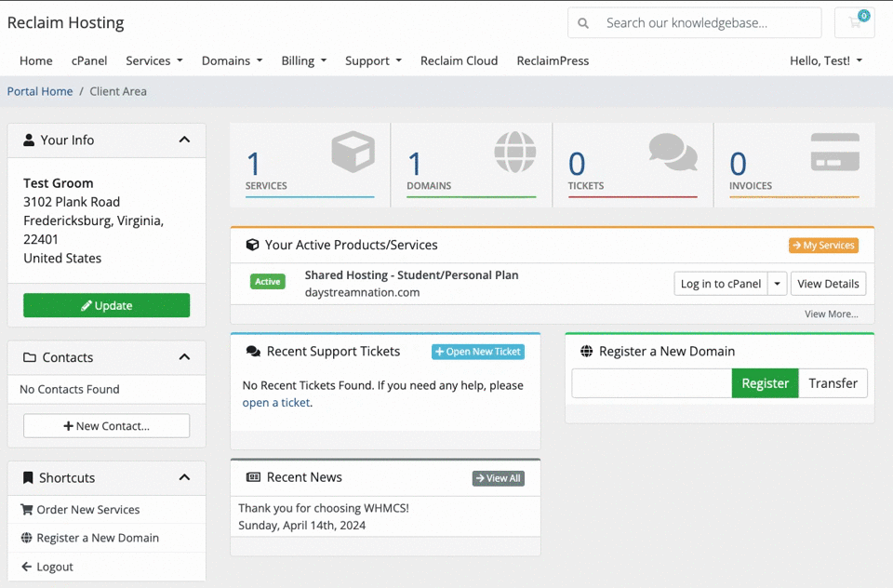Click the Your Info person icon
The width and height of the screenshot is (893, 588).
point(29,140)
